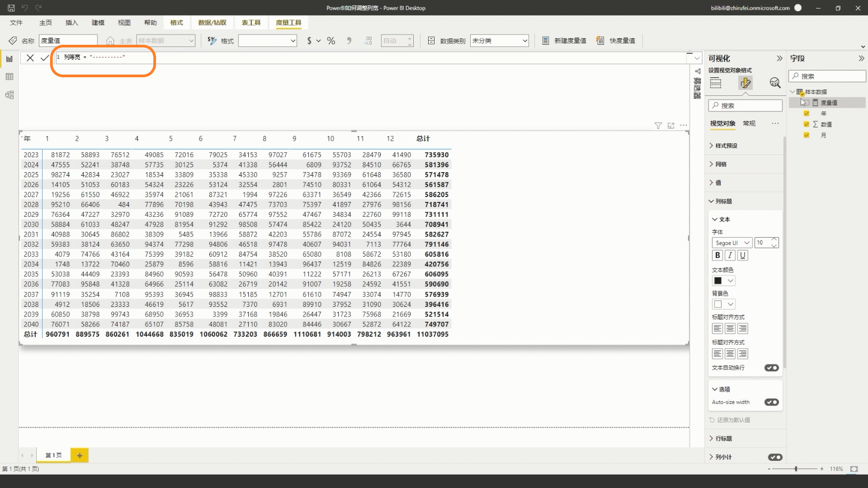Switch to Data table view in sidebar

9,77
